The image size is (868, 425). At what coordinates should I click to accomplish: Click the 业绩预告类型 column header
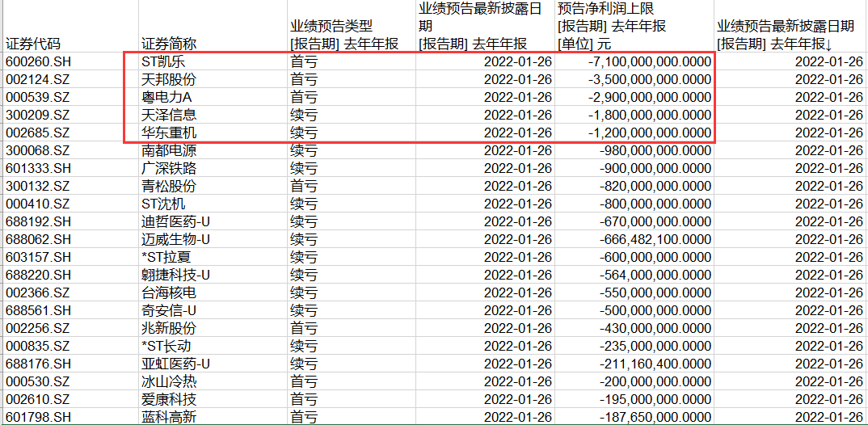click(352, 27)
